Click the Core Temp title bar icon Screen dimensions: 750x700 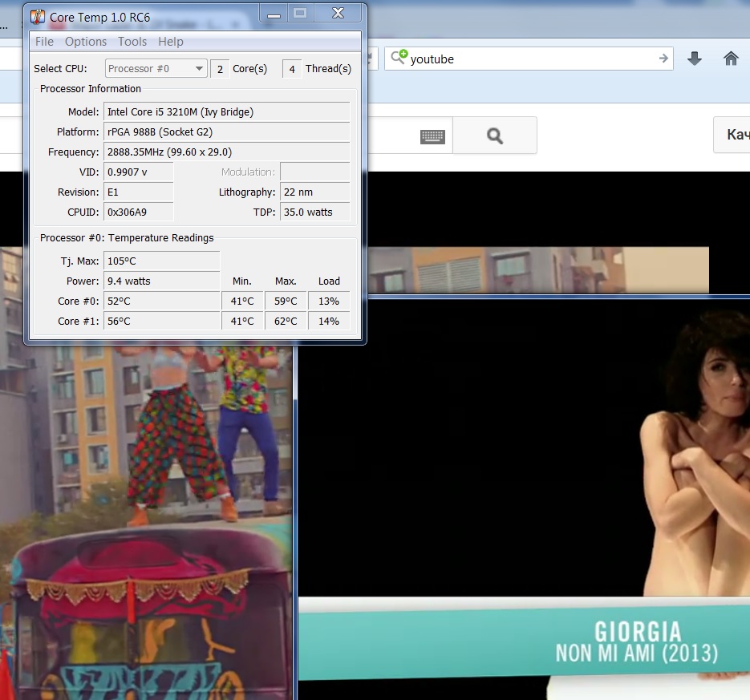38,16
